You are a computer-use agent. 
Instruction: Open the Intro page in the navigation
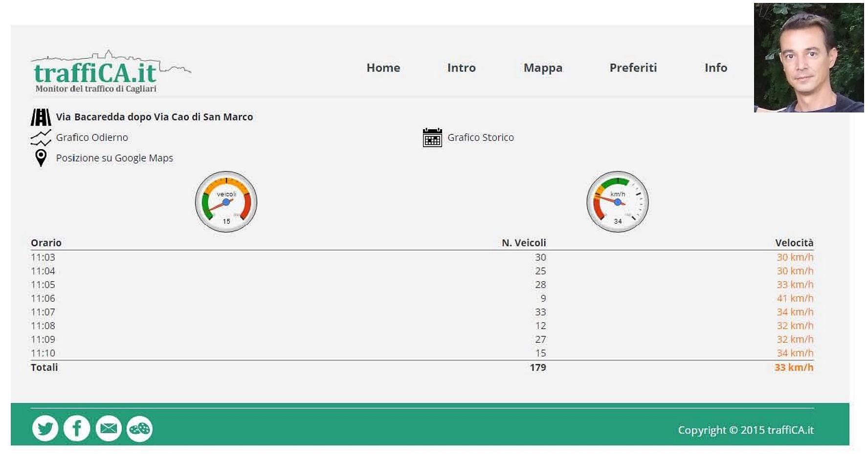(x=461, y=68)
